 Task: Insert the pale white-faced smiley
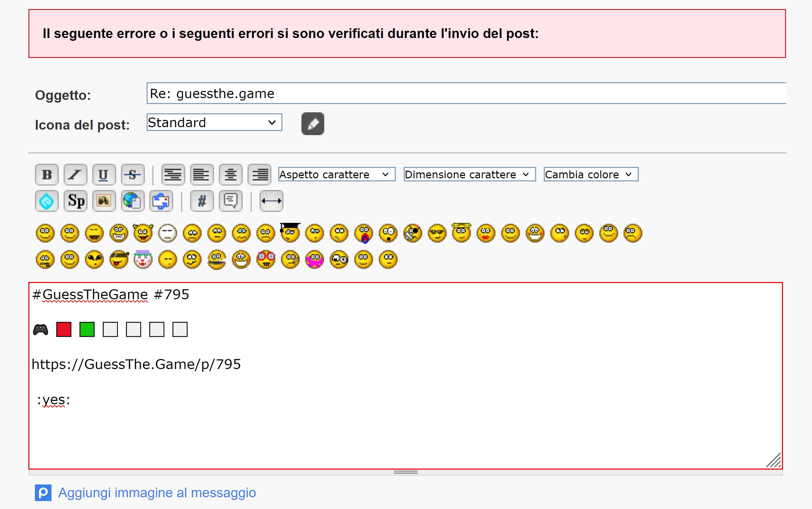pyautogui.click(x=168, y=233)
